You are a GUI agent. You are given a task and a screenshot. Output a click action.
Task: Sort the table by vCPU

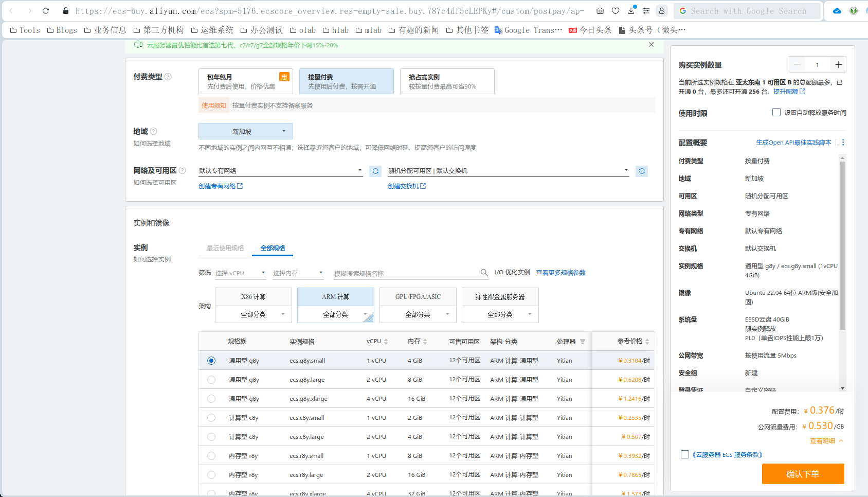[x=386, y=342]
